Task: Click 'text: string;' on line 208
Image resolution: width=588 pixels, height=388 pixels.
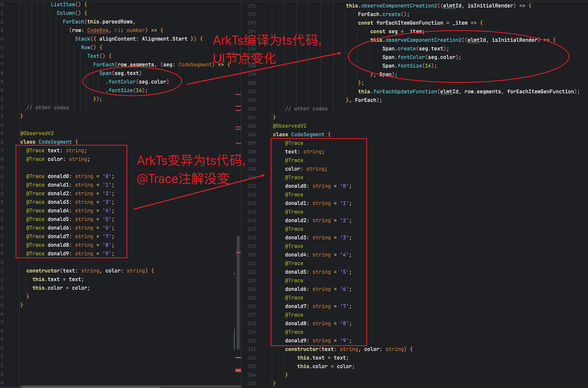Action: (304, 152)
